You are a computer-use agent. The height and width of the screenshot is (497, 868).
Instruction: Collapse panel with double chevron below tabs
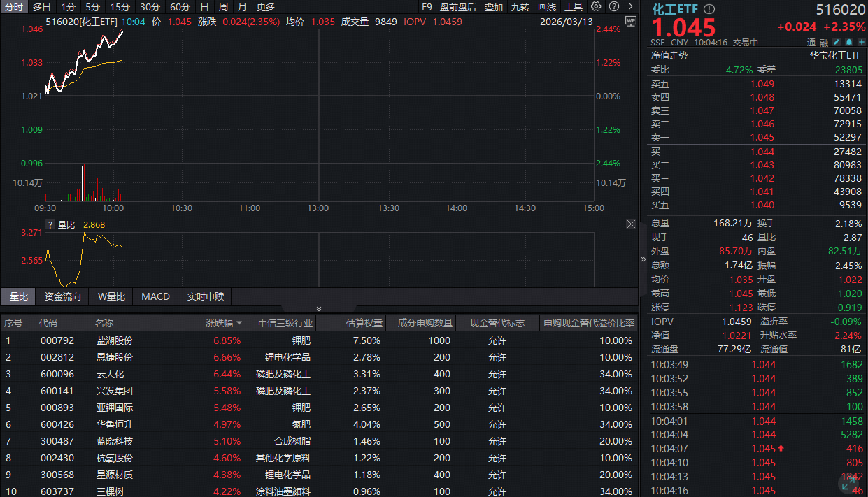click(319, 308)
